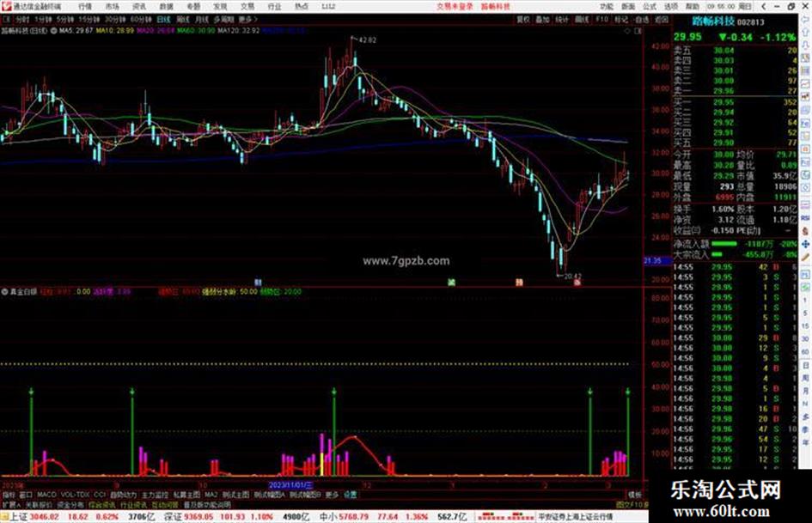Click the 平安证券 server status at bottom
Screen dimensions: 812x523
coord(576,517)
